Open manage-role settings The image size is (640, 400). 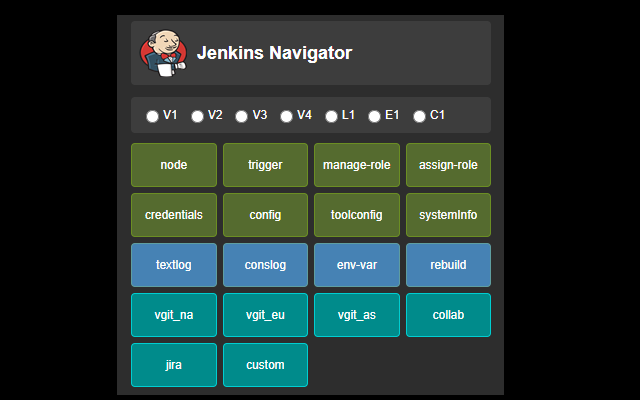[x=357, y=165]
